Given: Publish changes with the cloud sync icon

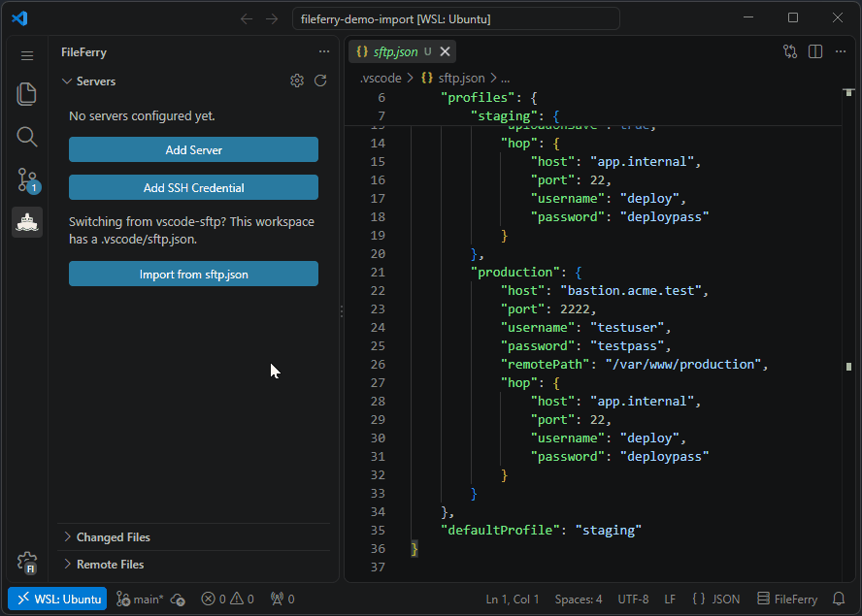Looking at the screenshot, I should click(178, 599).
